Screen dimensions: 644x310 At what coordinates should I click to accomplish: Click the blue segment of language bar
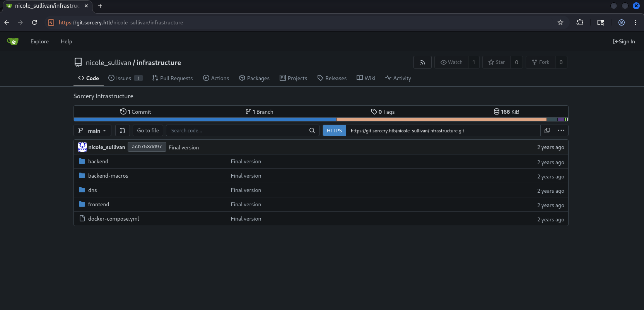(205, 120)
